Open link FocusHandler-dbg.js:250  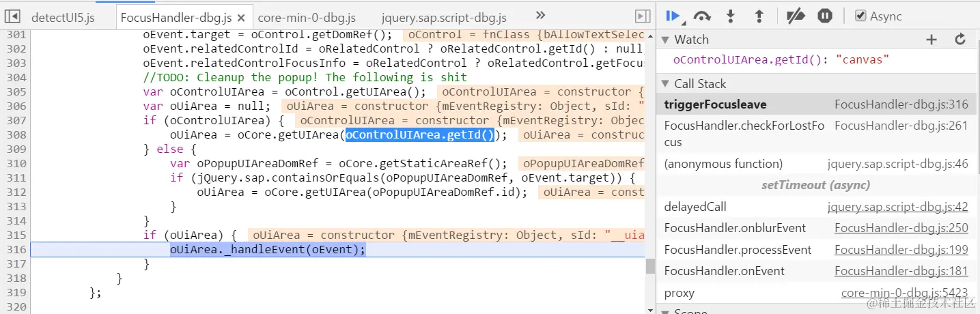[x=901, y=228]
